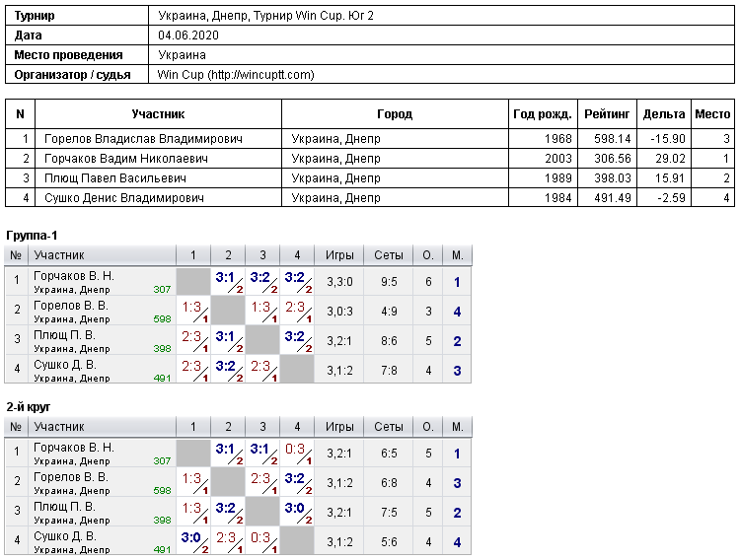
Task: Click birth year 1968
Action: click(558, 139)
